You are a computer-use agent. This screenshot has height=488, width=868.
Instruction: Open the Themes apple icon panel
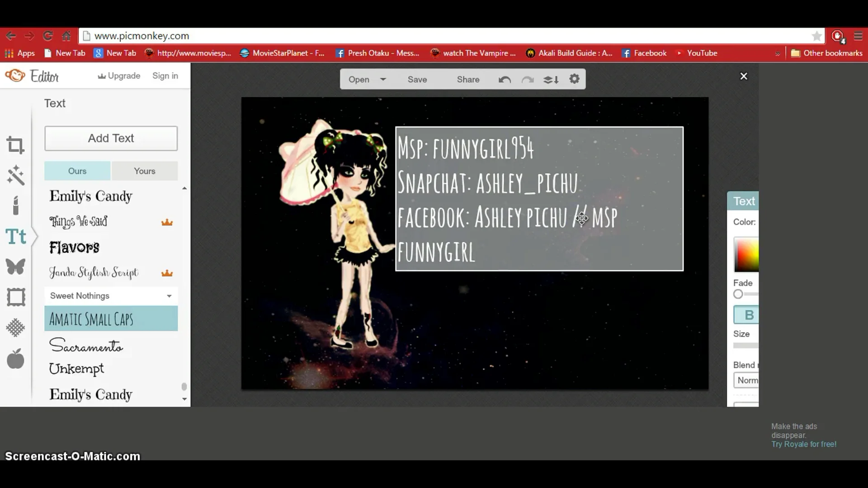[x=15, y=359]
